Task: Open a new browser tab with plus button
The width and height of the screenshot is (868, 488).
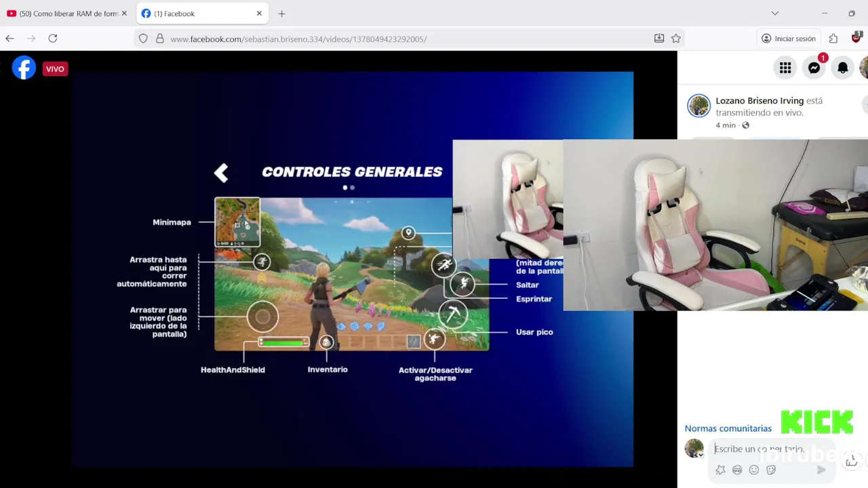Action: (281, 14)
